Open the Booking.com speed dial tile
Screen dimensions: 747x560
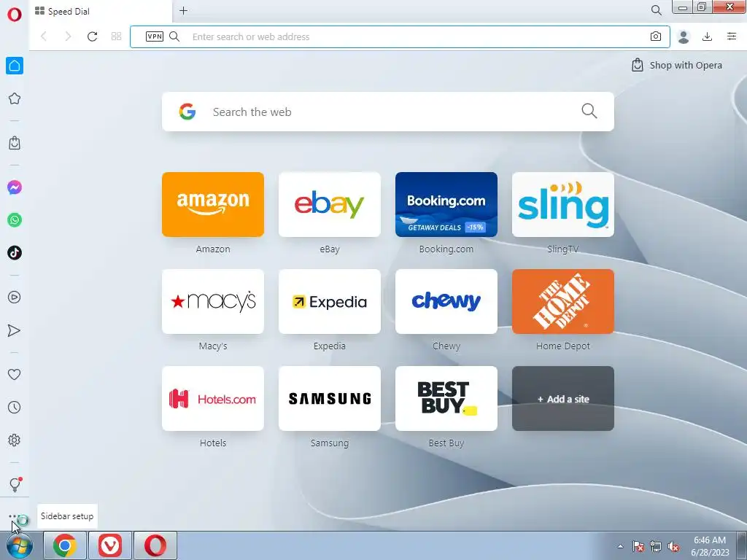point(446,205)
